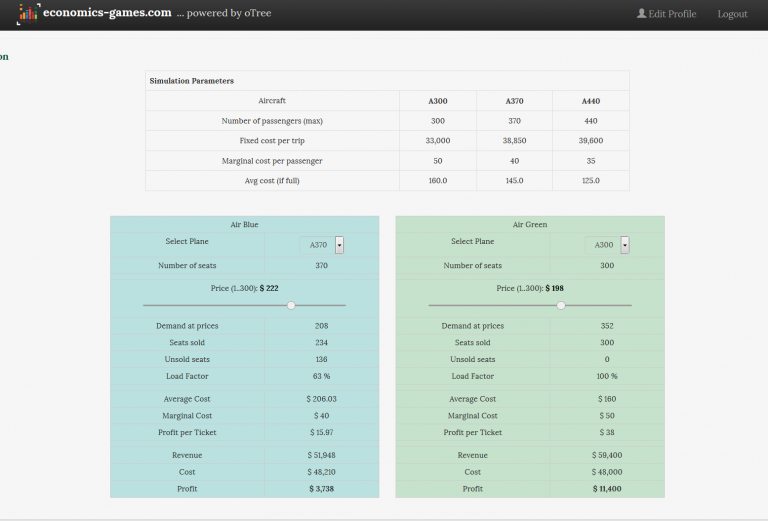Click the Air Blue price slider handle
This screenshot has height=521, width=768.
click(x=291, y=305)
